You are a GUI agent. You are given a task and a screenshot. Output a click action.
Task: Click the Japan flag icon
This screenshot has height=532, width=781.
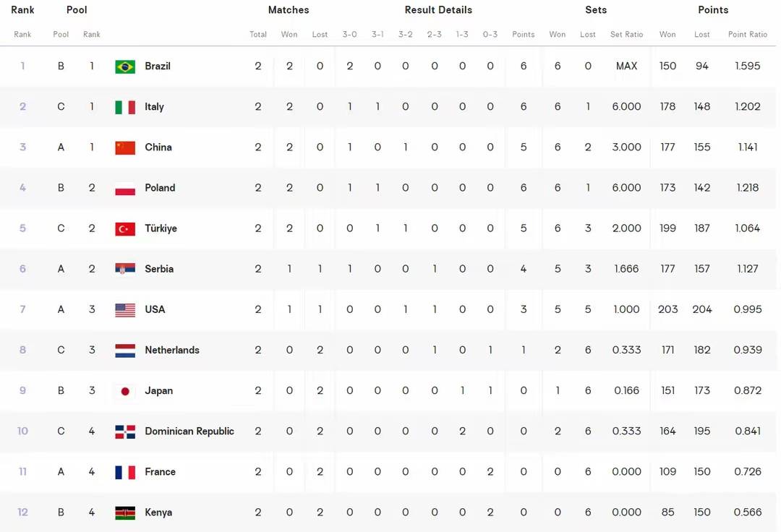point(125,391)
